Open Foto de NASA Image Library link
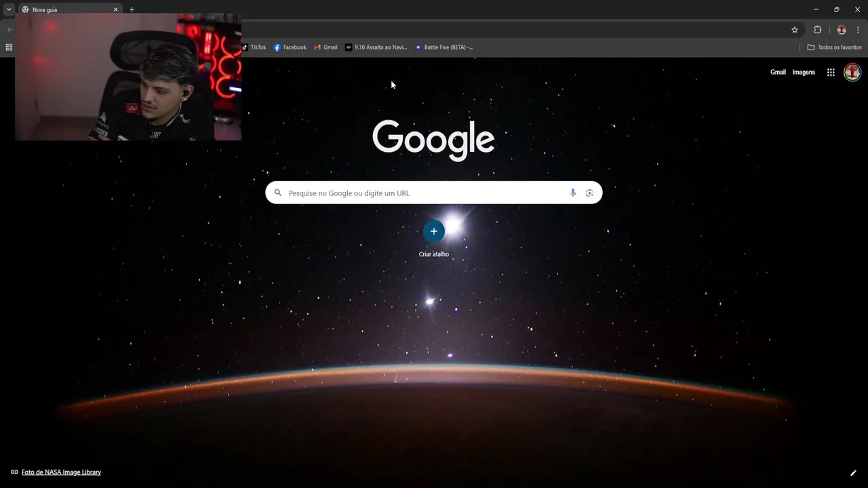The height and width of the screenshot is (488, 868). (x=61, y=472)
